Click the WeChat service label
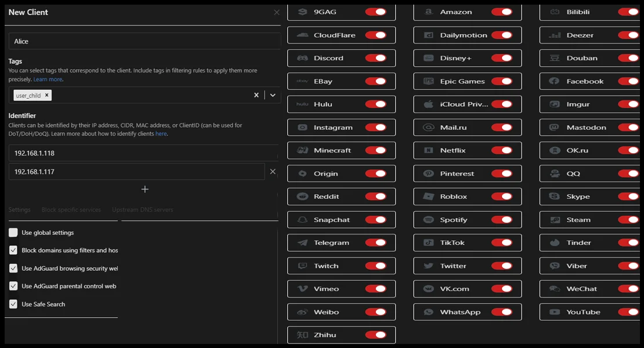Image resolution: width=644 pixels, height=348 pixels. click(581, 289)
